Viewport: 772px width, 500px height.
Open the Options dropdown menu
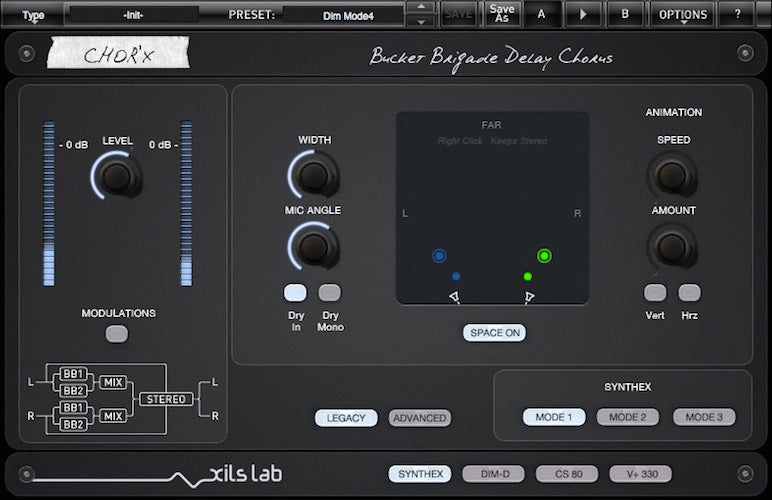click(683, 15)
